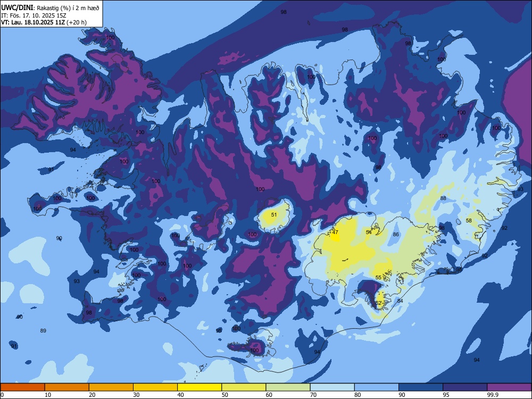
Task: Select the orange 10–20 legend color block
Action: 67,387
